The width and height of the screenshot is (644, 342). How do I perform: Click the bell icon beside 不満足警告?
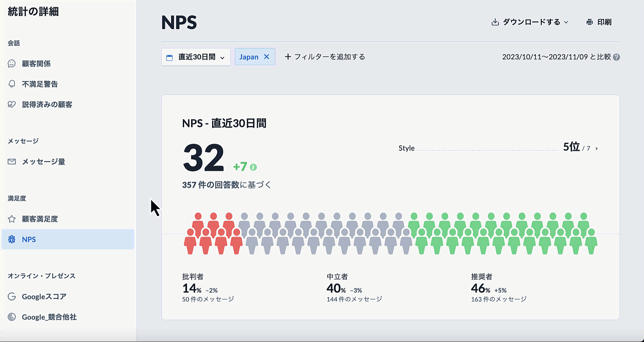12,84
